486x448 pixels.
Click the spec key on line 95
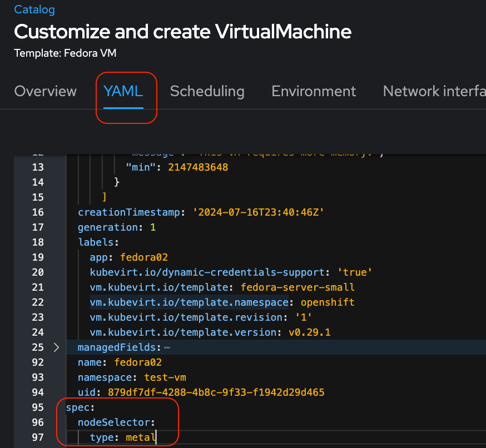pyautogui.click(x=77, y=407)
